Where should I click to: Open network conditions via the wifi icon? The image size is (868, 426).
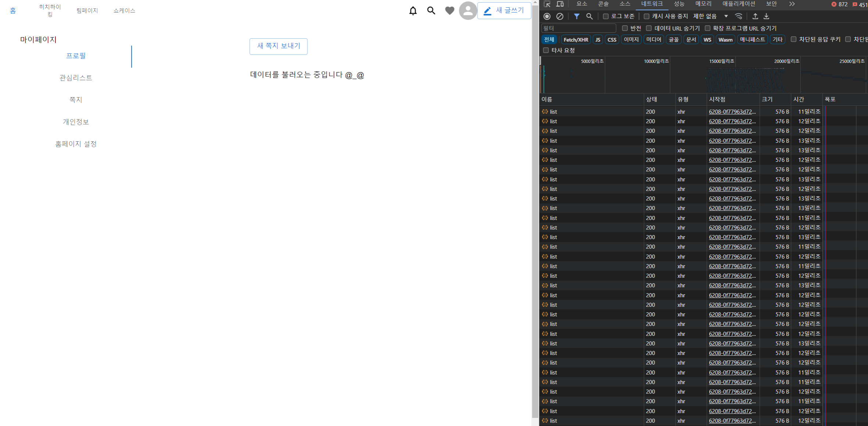(x=738, y=16)
